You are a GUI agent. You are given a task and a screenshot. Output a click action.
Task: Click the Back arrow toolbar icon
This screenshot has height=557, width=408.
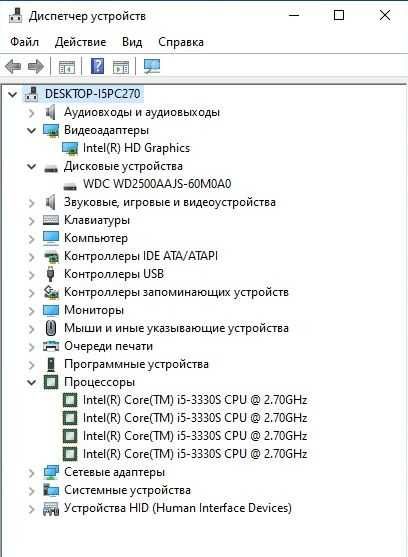coord(13,66)
